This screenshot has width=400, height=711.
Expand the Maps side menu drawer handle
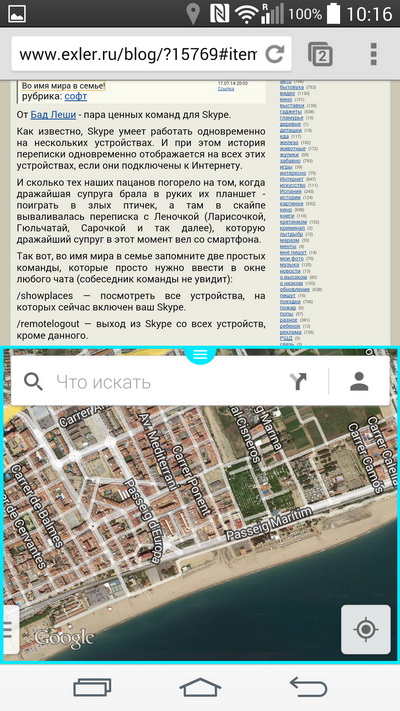tap(9, 629)
